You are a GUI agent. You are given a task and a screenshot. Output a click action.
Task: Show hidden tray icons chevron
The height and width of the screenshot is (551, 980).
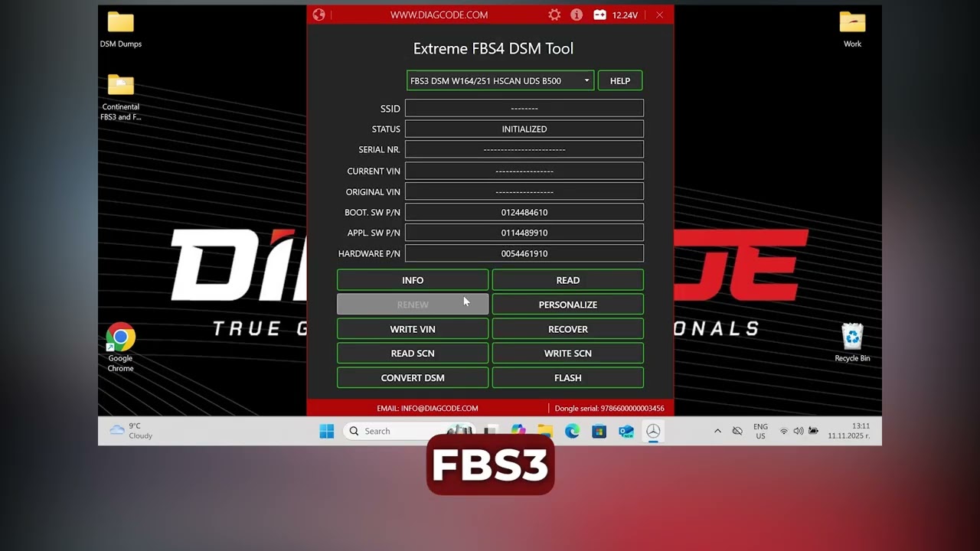click(x=717, y=432)
